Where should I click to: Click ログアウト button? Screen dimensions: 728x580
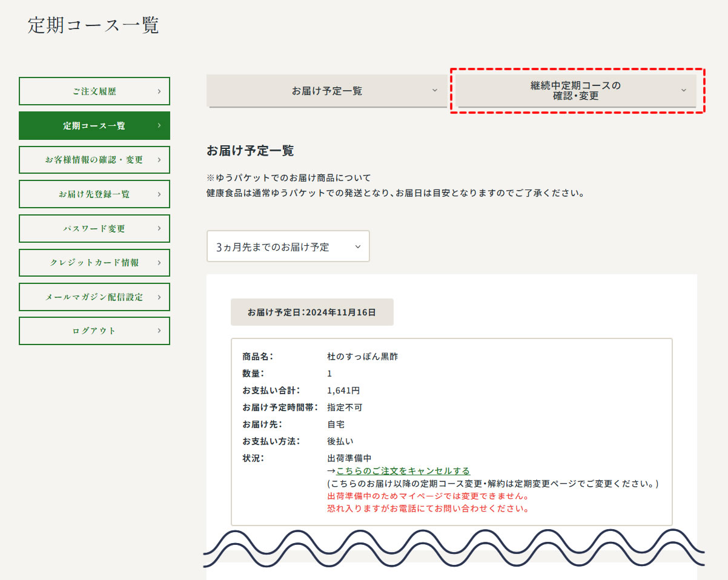tap(94, 331)
